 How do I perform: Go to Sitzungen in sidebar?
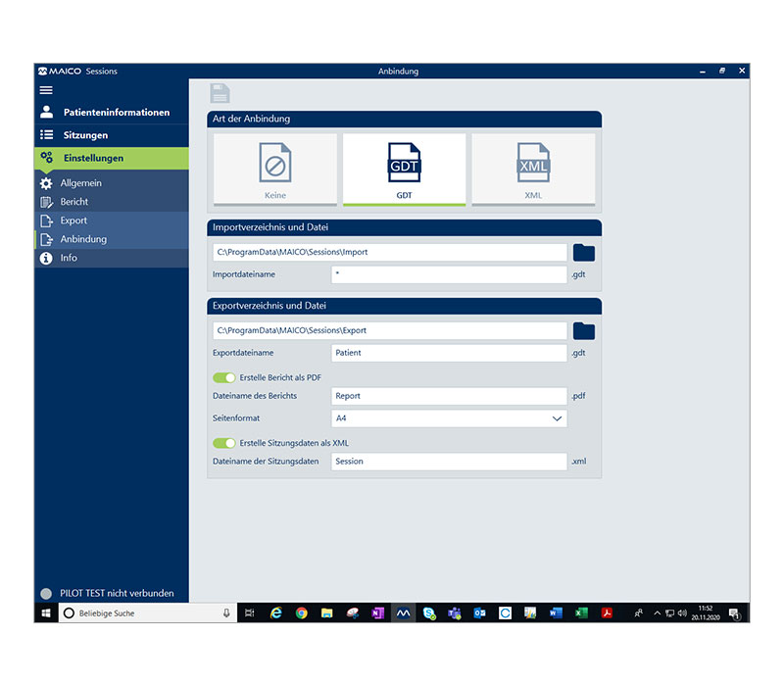coord(85,135)
